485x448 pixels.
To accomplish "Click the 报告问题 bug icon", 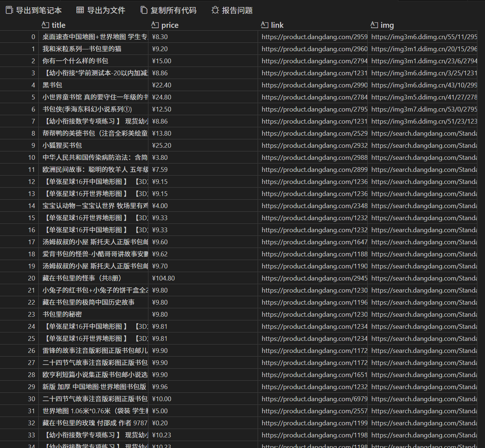I will click(215, 10).
